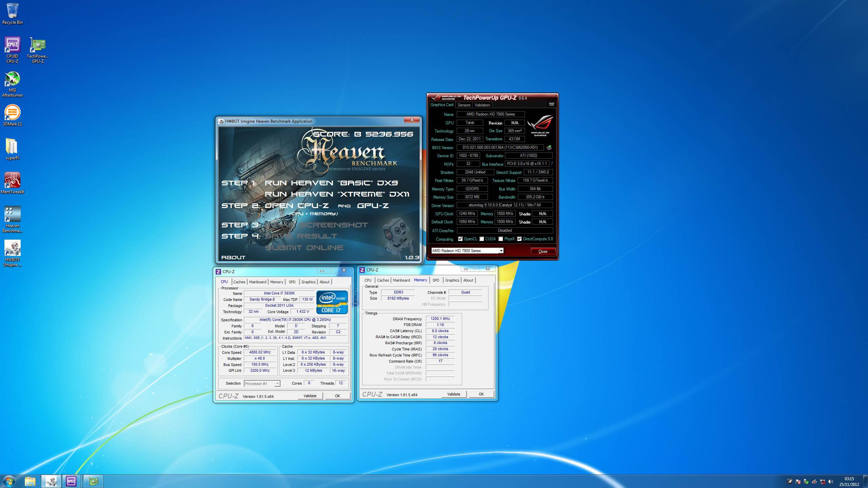Open the Mainboard tab in left CPU-Z
Image resolution: width=868 pixels, height=488 pixels.
coord(258,282)
